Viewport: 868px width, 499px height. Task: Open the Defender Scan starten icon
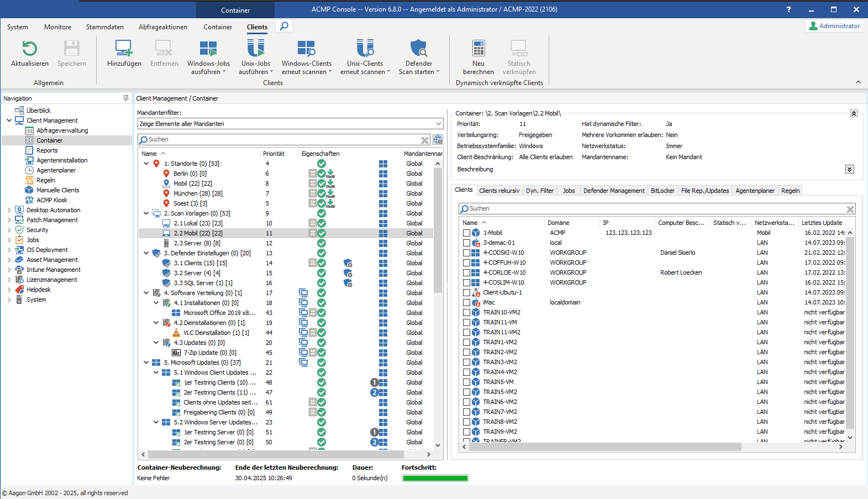point(419,49)
